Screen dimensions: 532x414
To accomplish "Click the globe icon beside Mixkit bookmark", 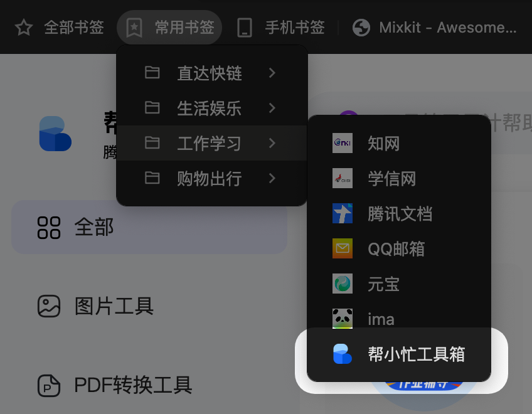I will click(x=361, y=28).
